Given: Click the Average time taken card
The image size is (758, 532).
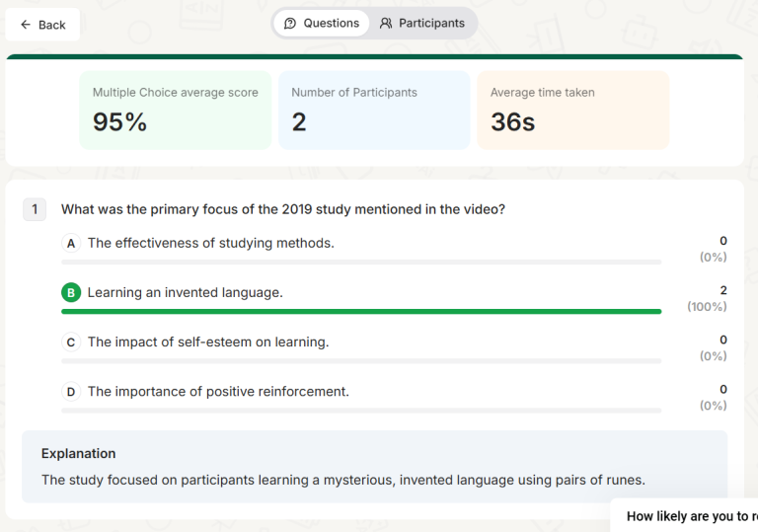Looking at the screenshot, I should (x=572, y=110).
